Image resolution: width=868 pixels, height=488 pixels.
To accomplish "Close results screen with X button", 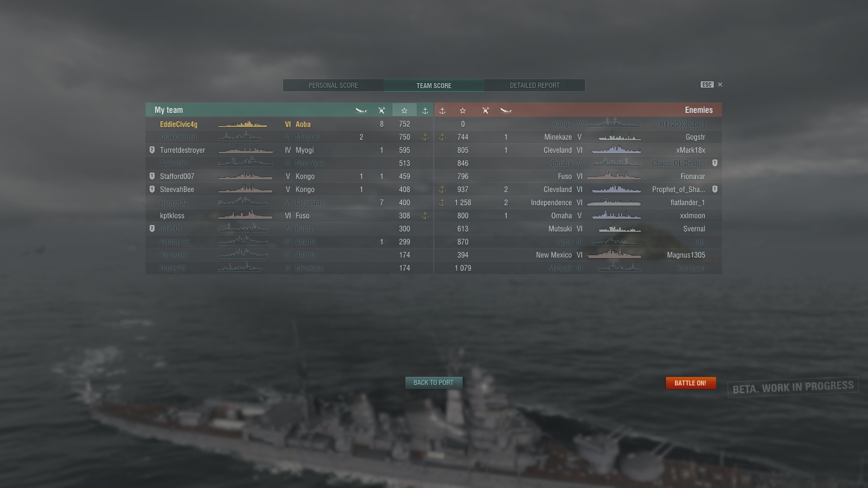I will pyautogui.click(x=720, y=84).
